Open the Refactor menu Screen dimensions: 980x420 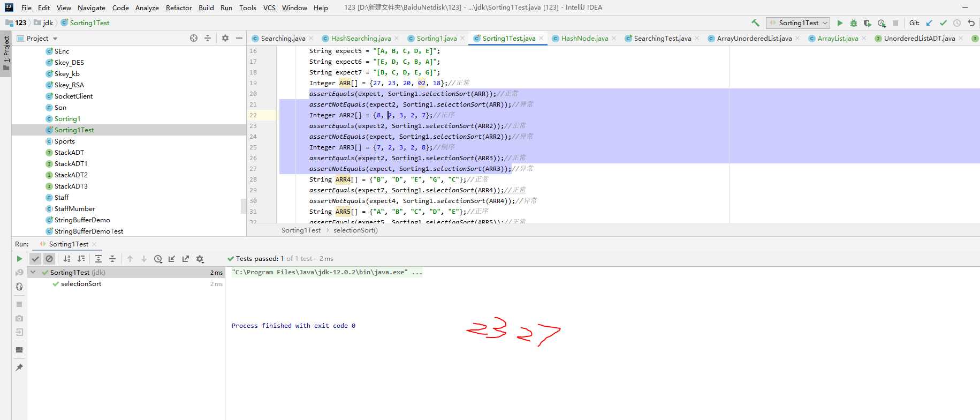[179, 7]
